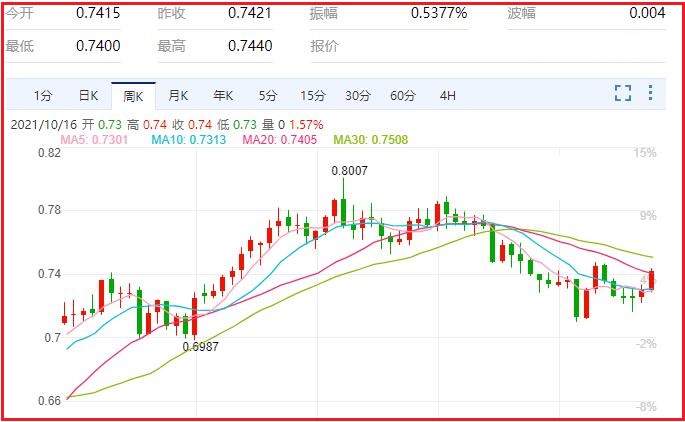This screenshot has height=422, width=685.
Task: Click the 最低 value 0.7400
Action: pos(98,46)
